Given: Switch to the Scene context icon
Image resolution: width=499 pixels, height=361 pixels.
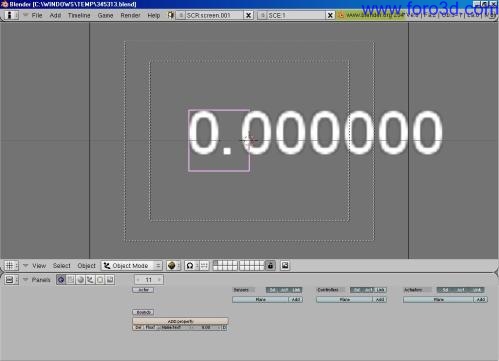Looking at the screenshot, I should [x=110, y=280].
